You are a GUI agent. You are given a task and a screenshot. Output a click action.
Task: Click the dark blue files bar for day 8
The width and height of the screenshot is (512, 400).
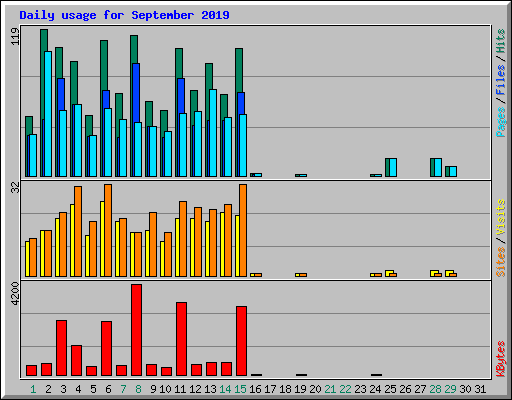[136, 93]
